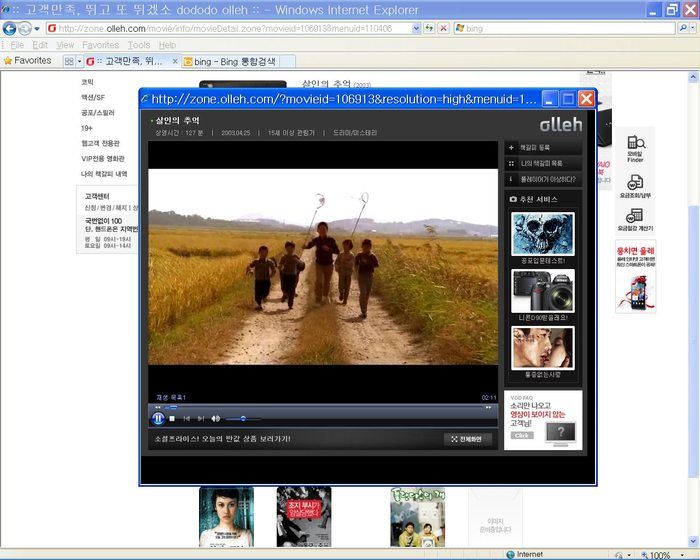Open Favorites star button
This screenshot has height=560, width=700.
click(x=27, y=61)
